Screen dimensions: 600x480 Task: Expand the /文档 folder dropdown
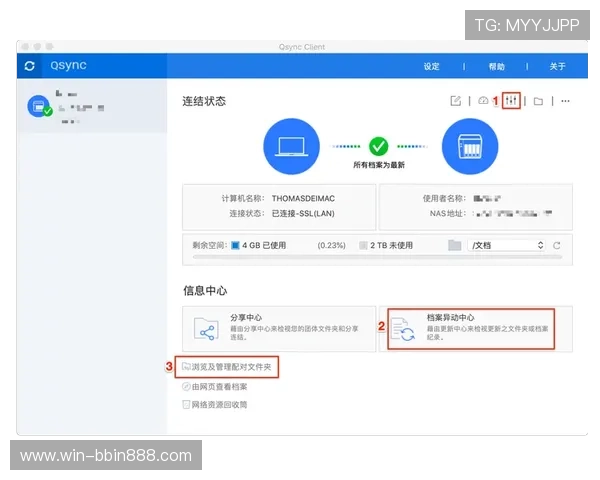(x=507, y=245)
